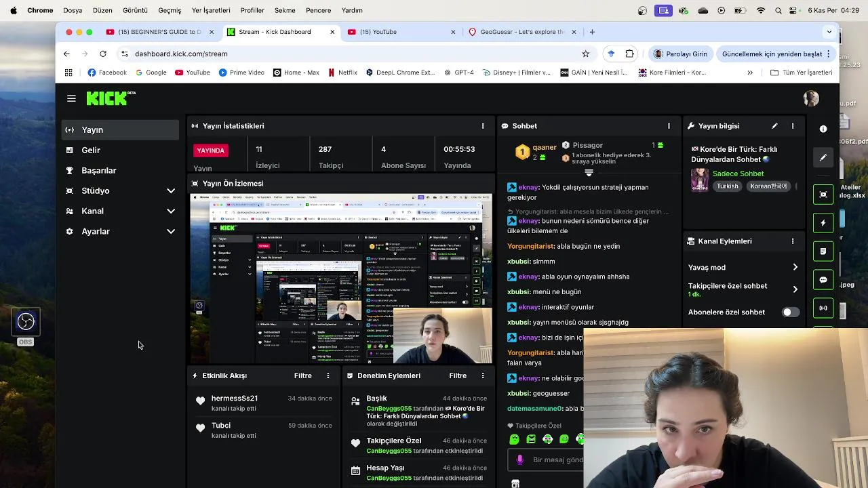Click the document icon in the right rail
This screenshot has width=868, height=488.
pyautogui.click(x=823, y=251)
